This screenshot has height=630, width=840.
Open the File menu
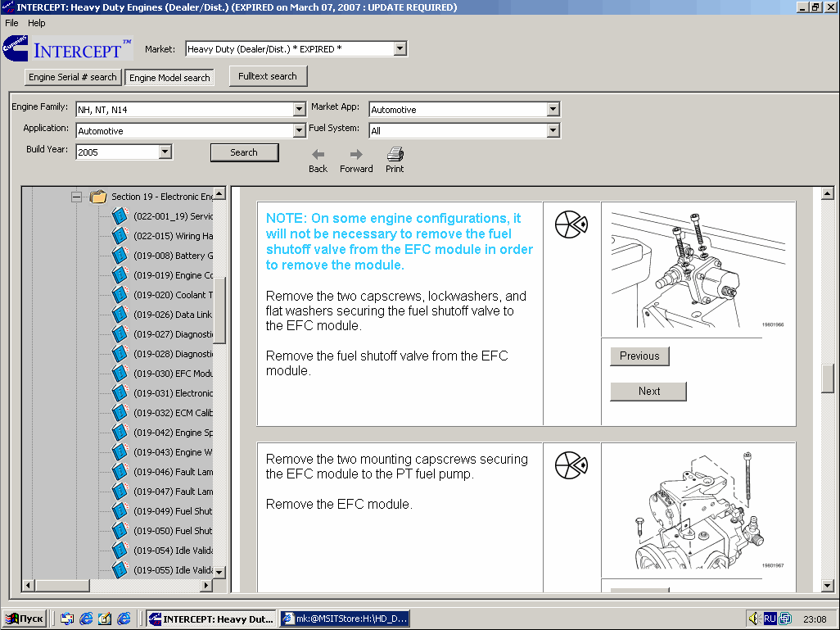(x=11, y=23)
